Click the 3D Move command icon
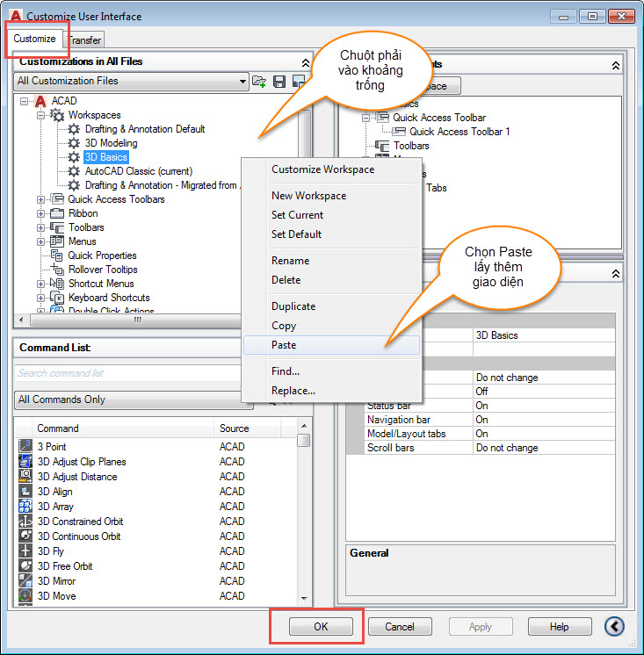This screenshot has width=644, height=655. pos(25,595)
